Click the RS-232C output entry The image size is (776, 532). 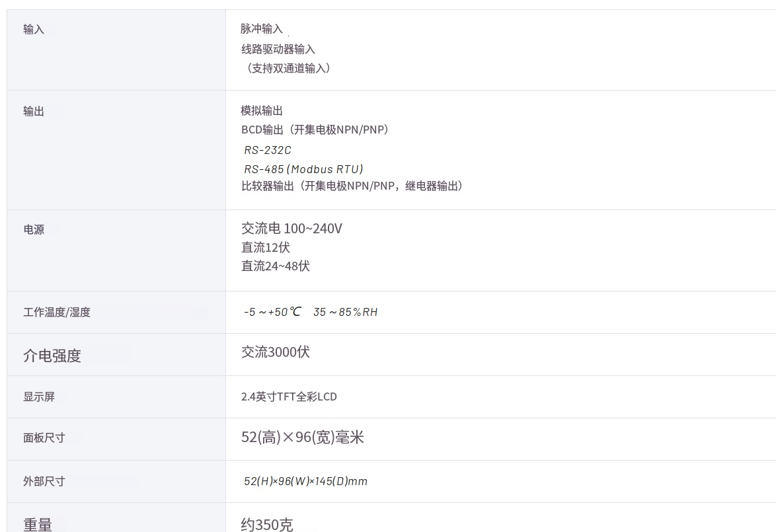268,150
